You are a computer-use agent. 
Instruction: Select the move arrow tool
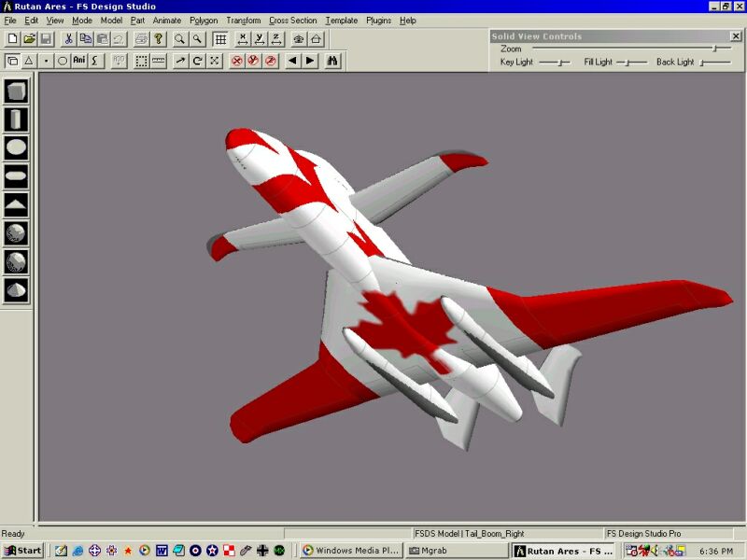[x=180, y=61]
